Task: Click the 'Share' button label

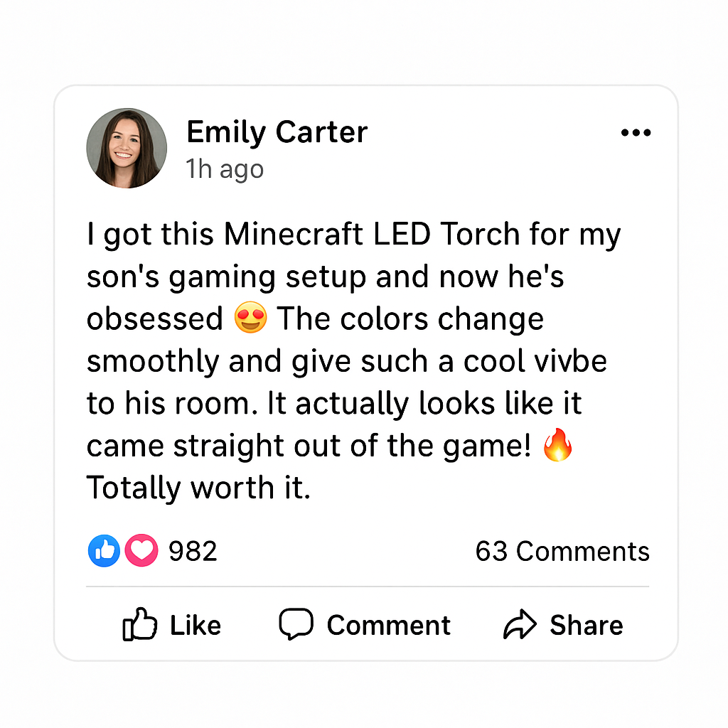Action: pyautogui.click(x=586, y=626)
